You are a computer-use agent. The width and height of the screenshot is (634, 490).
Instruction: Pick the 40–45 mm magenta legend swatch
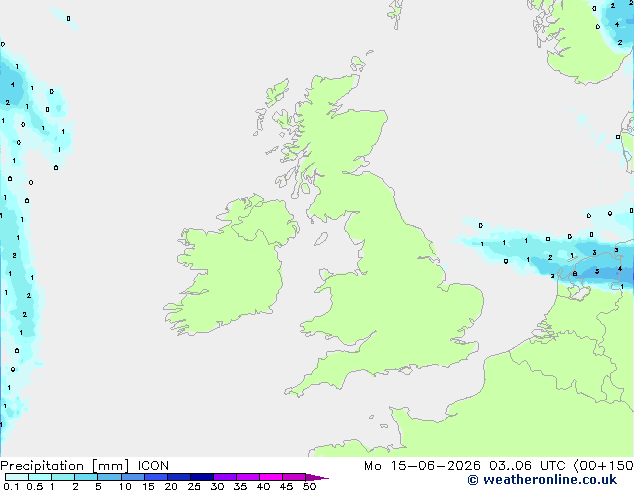(x=271, y=477)
